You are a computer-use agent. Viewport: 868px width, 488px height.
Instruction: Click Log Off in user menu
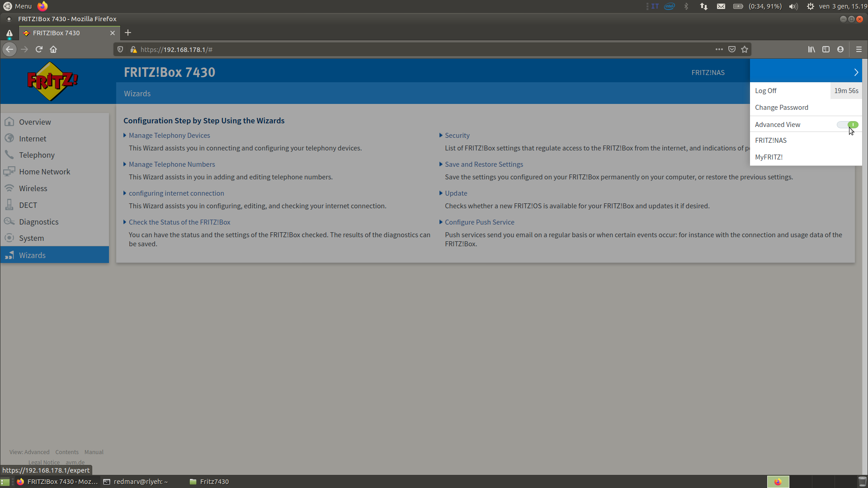pyautogui.click(x=765, y=91)
